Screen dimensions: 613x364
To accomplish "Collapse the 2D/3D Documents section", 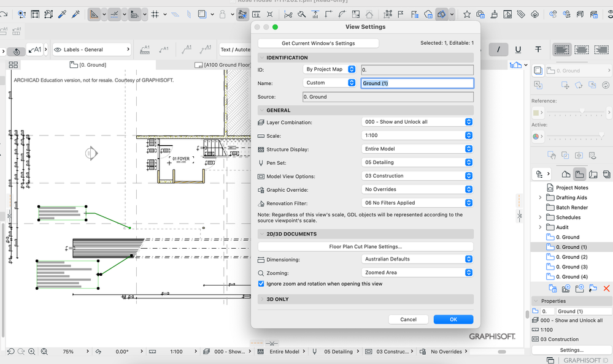I will pos(261,234).
